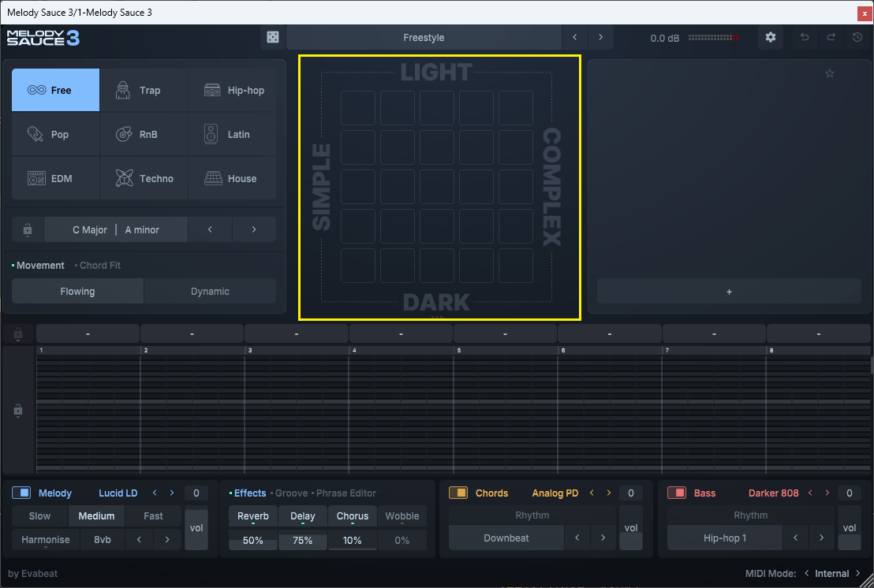Toggle the Chords track enable button
The width and height of the screenshot is (874, 588).
click(x=458, y=493)
